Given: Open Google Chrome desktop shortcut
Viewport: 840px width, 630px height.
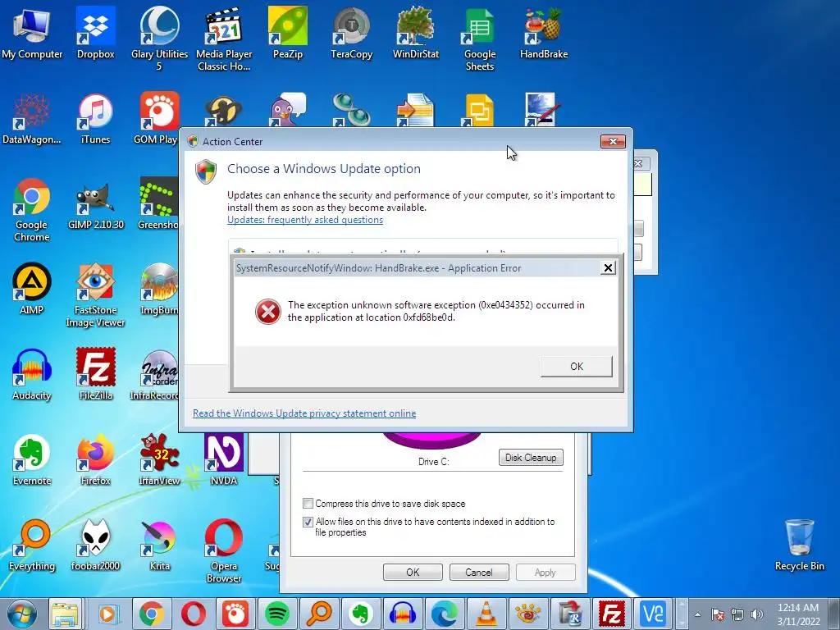Looking at the screenshot, I should (32, 210).
